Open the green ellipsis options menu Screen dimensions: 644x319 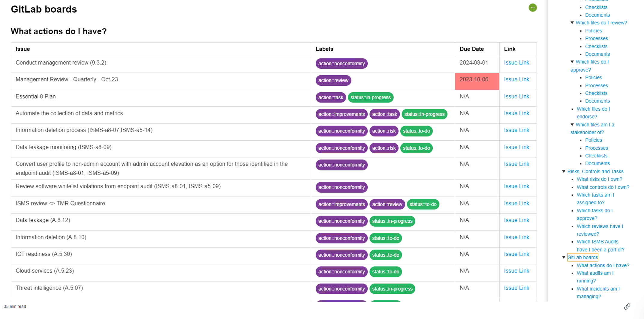tap(533, 8)
